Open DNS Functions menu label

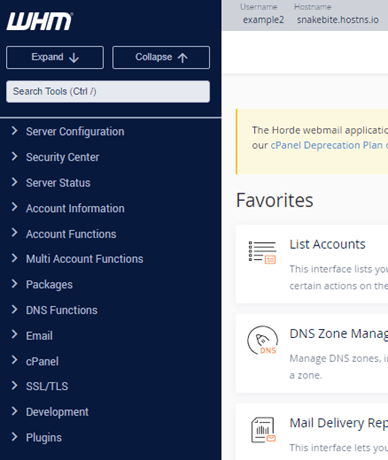click(62, 310)
